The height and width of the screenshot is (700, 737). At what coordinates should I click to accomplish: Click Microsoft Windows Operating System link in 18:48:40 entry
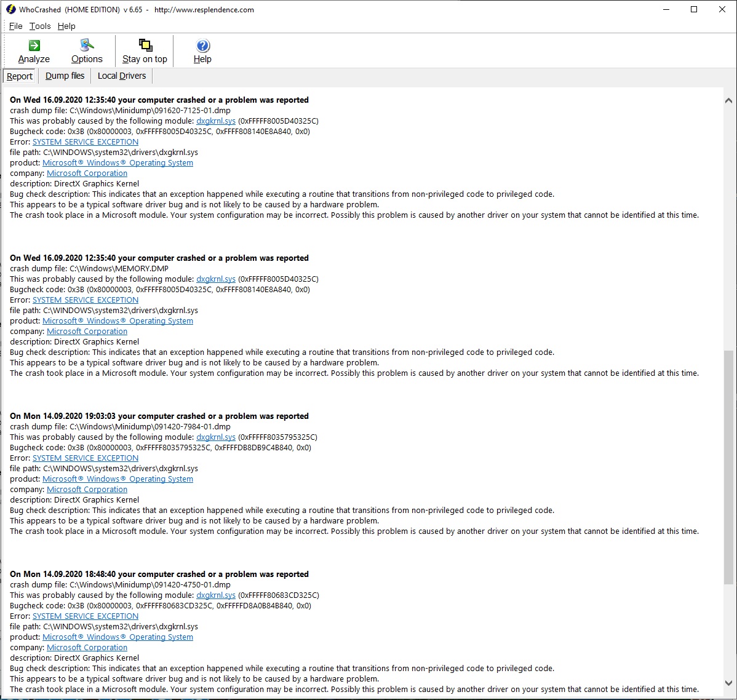point(118,637)
